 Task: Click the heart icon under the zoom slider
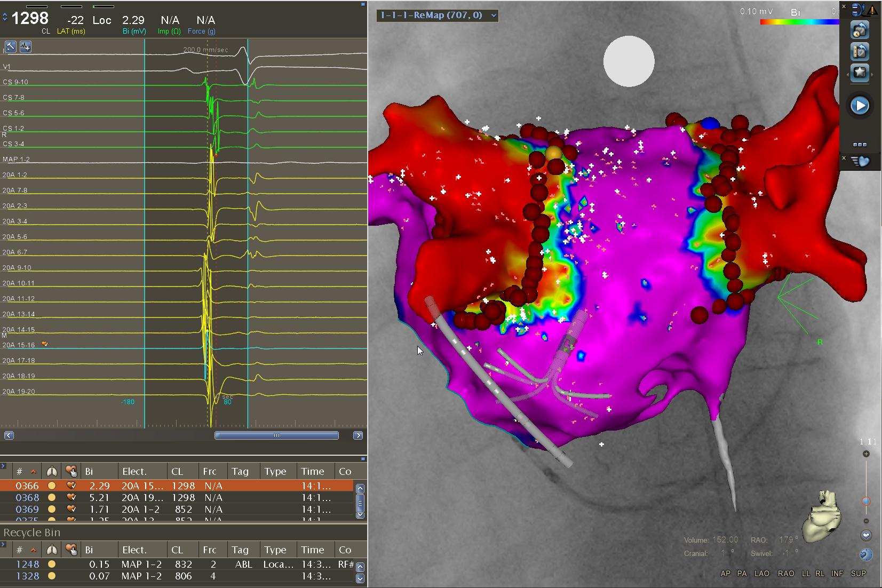pos(865,535)
